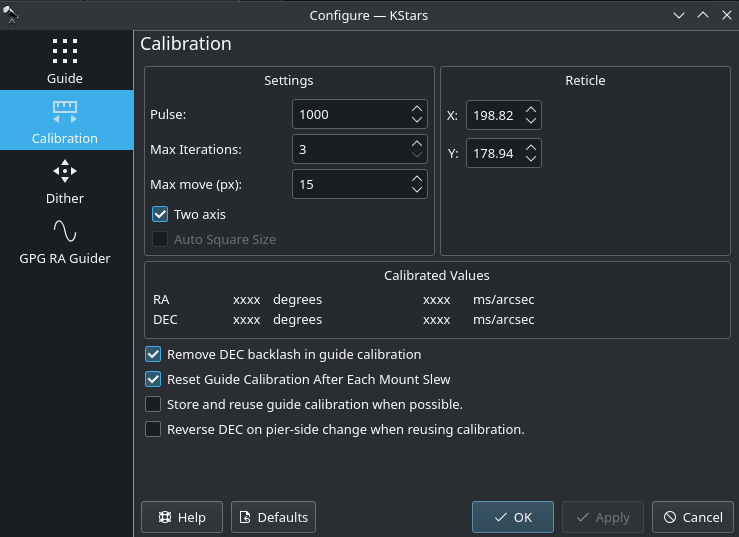The width and height of the screenshot is (739, 537).
Task: Click the RA label in Calibrated Values
Action: click(161, 300)
